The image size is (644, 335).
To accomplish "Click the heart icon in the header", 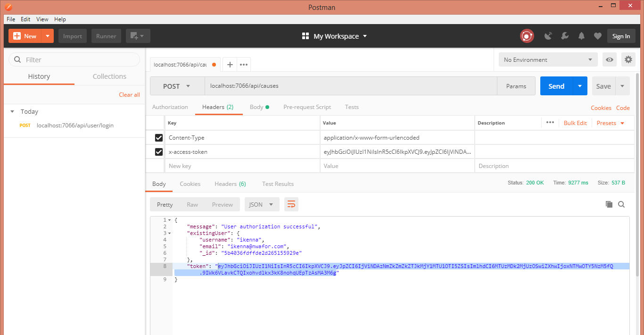I will [x=597, y=36].
